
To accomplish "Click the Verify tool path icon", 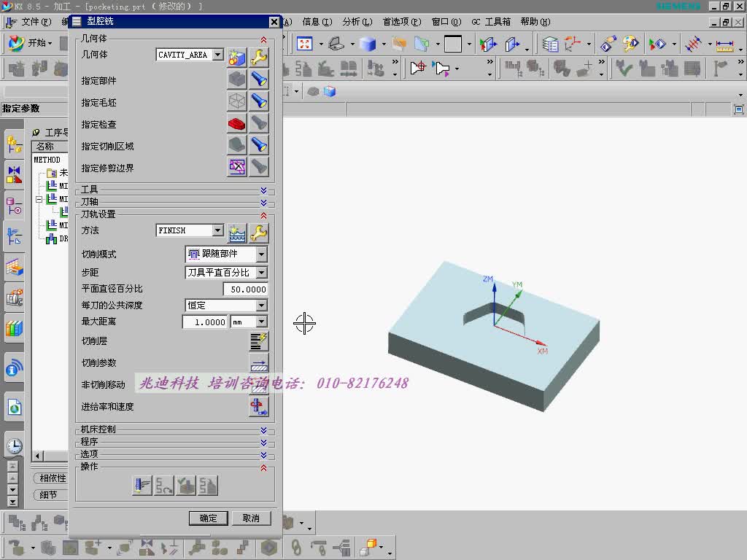I will [x=186, y=485].
